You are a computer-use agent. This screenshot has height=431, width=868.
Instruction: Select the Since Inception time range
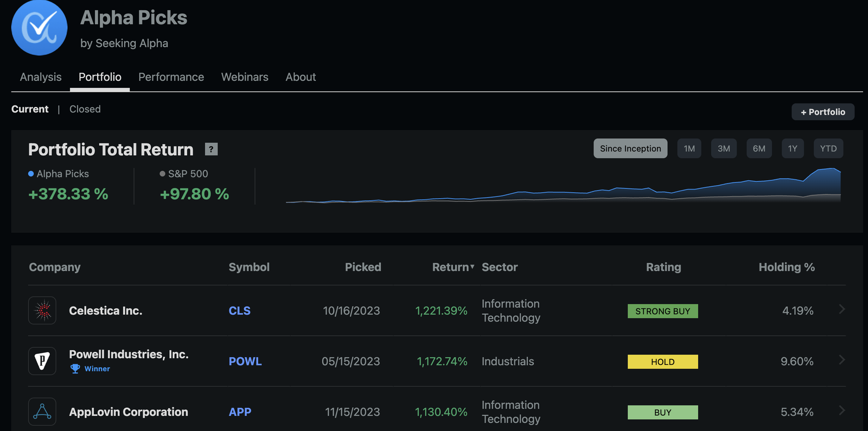tap(630, 149)
